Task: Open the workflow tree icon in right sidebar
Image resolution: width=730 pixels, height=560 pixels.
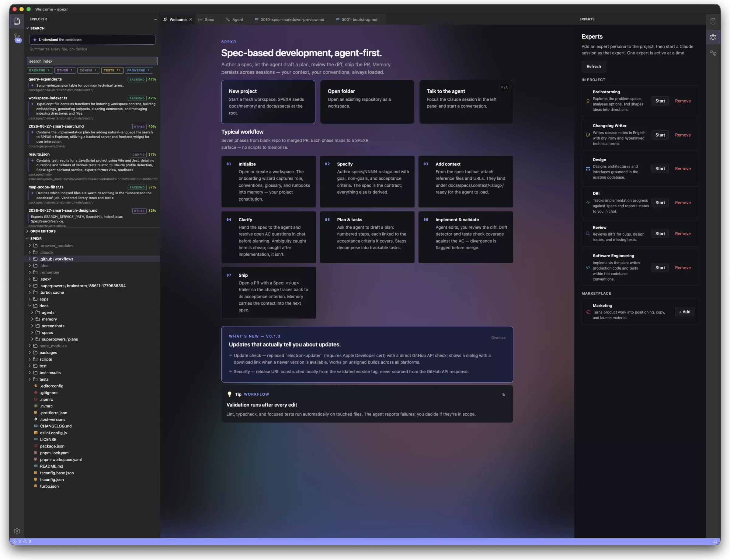Action: (713, 53)
